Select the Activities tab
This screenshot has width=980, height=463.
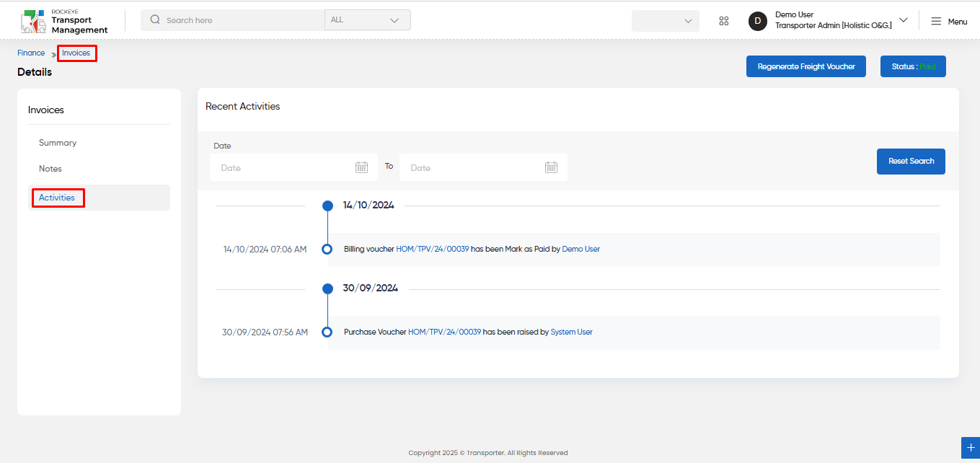57,198
